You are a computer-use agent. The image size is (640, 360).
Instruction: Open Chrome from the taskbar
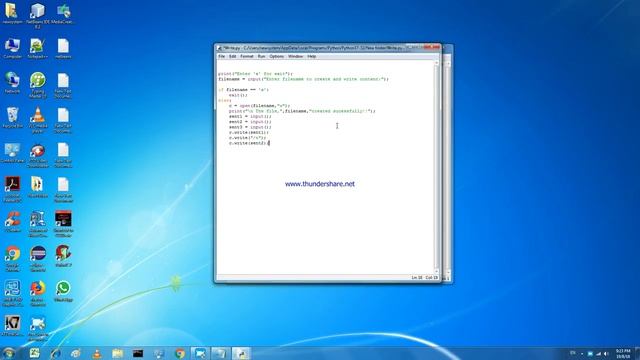[180, 353]
